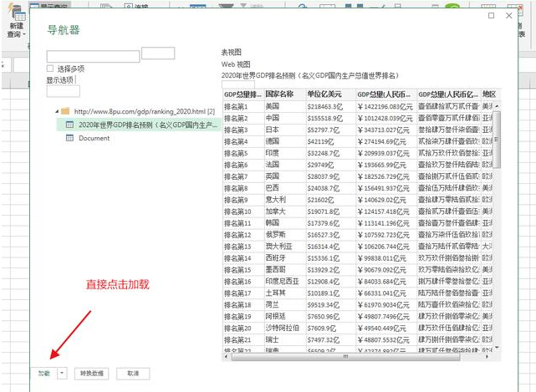Screen dimensions: 536x392
Task: Click the horizontal scrollbar thumb
Action: pos(345,356)
